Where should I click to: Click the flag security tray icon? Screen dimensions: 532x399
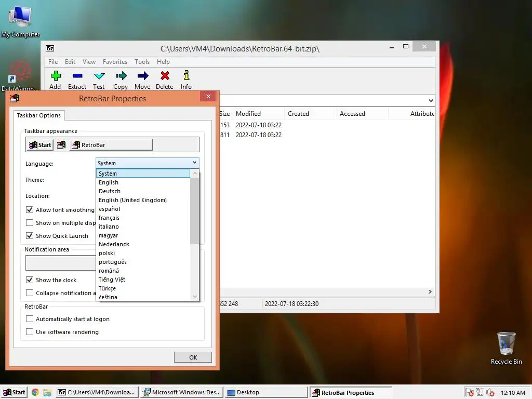(469, 392)
